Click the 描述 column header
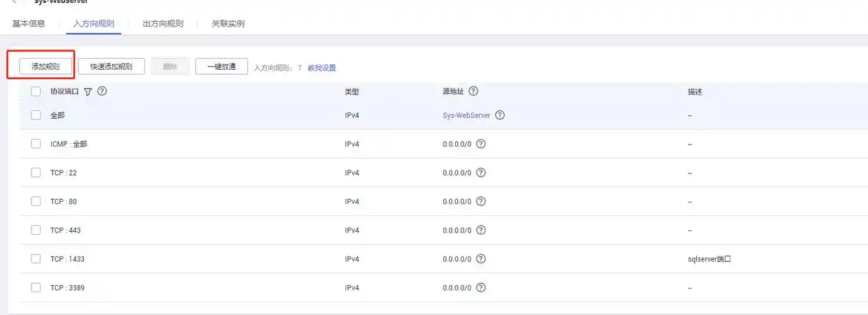Viewport: 868px width, 315px height. point(695,91)
